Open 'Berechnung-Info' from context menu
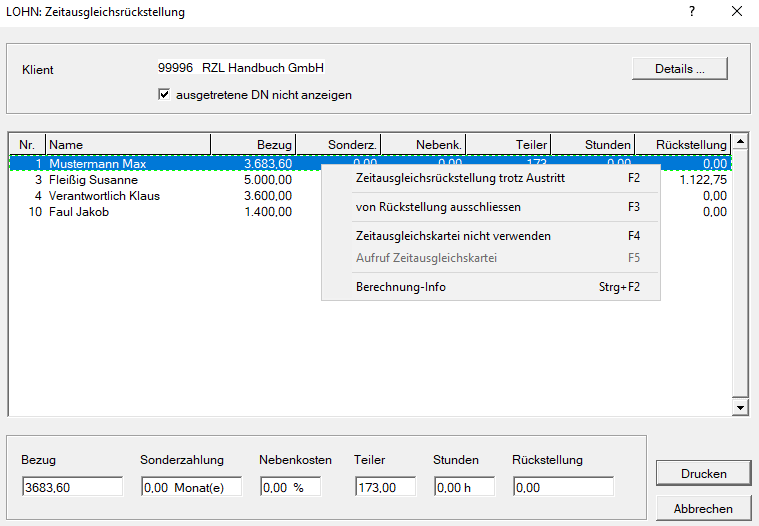 pos(400,287)
